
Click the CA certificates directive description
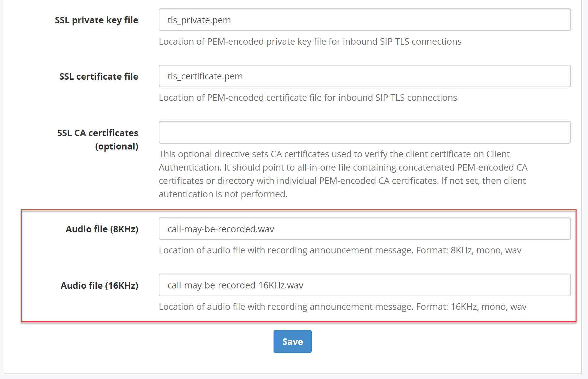[343, 174]
